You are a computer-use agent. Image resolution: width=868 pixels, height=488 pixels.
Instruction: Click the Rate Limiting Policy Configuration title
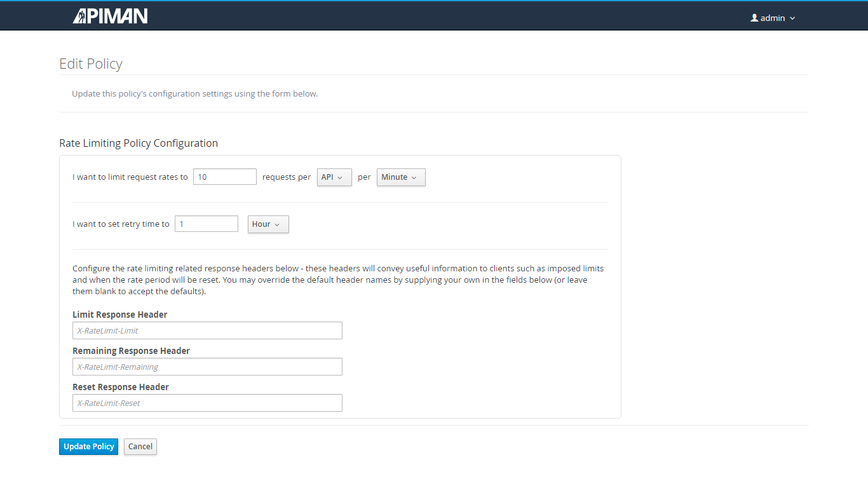(138, 143)
